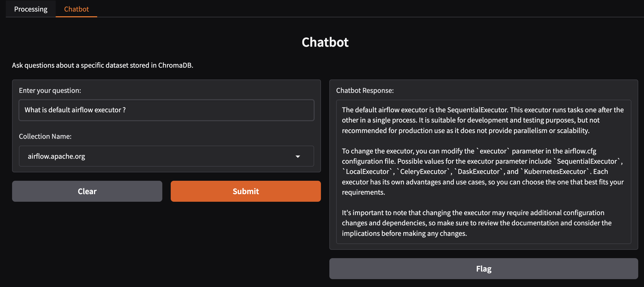Select the Chatbot tab
The height and width of the screenshot is (287, 644).
click(76, 9)
